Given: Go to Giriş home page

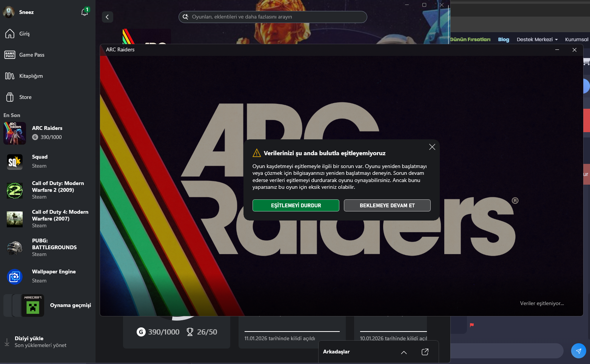Looking at the screenshot, I should [x=48, y=34].
